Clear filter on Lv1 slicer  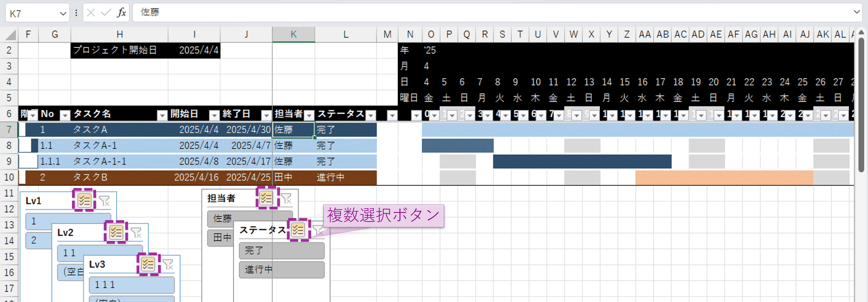pos(104,201)
